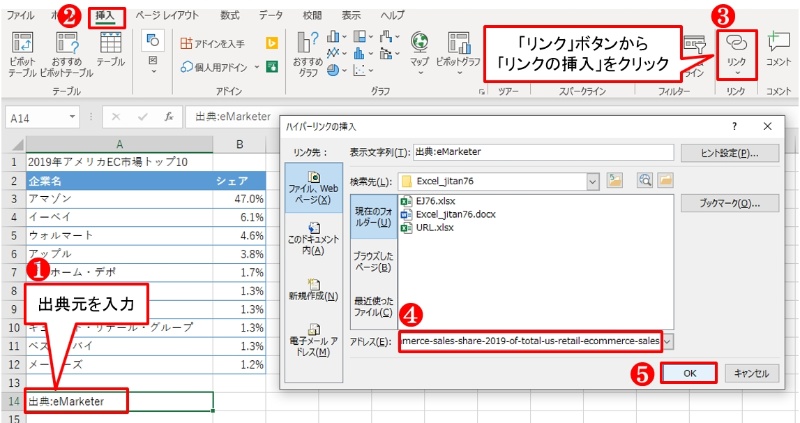Image resolution: width=800 pixels, height=423 pixels.
Task: Open the Data (データ) ribbon tab
Action: coord(270,16)
